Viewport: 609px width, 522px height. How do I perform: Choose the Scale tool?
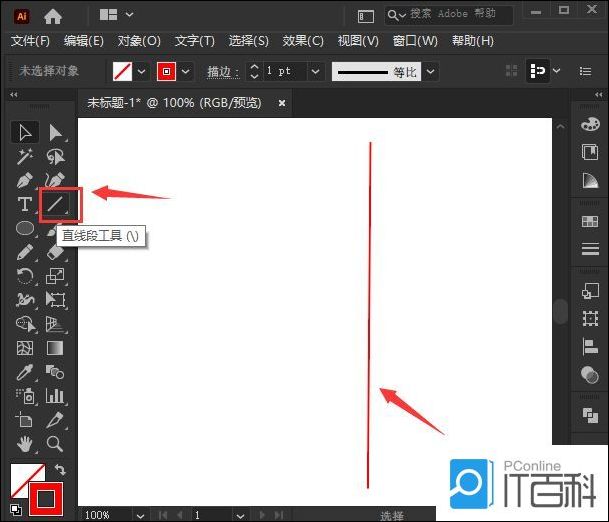pyautogui.click(x=55, y=276)
